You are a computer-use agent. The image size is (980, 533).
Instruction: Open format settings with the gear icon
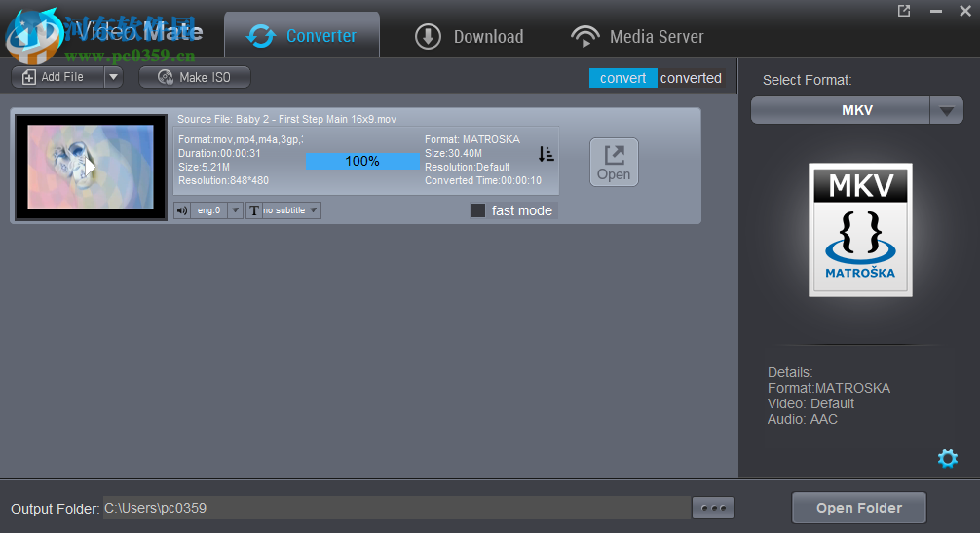click(948, 458)
